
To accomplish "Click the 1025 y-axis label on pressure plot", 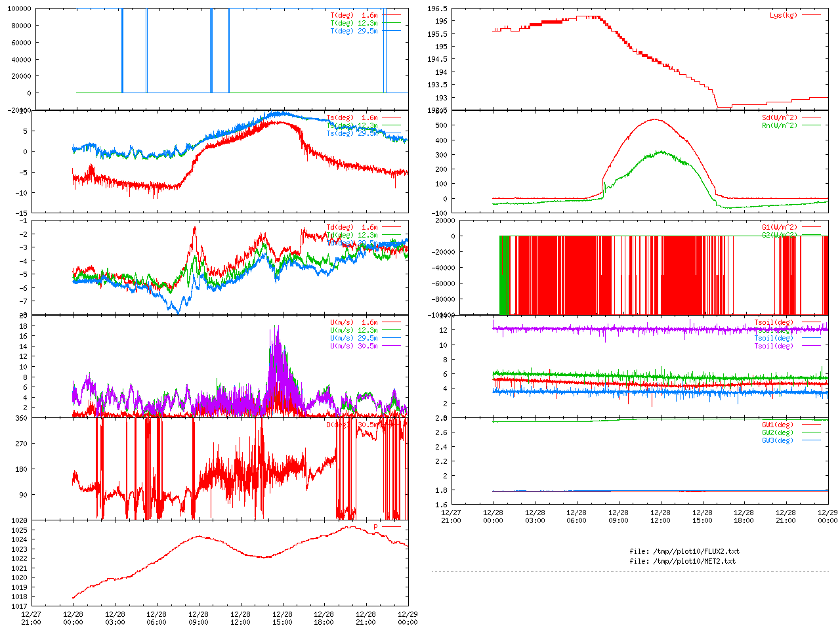I will click(19, 530).
